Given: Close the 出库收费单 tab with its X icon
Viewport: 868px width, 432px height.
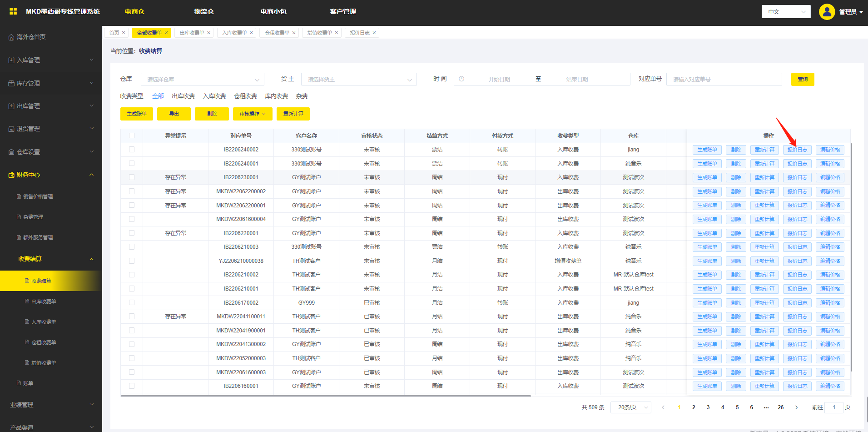Looking at the screenshot, I should click(209, 33).
